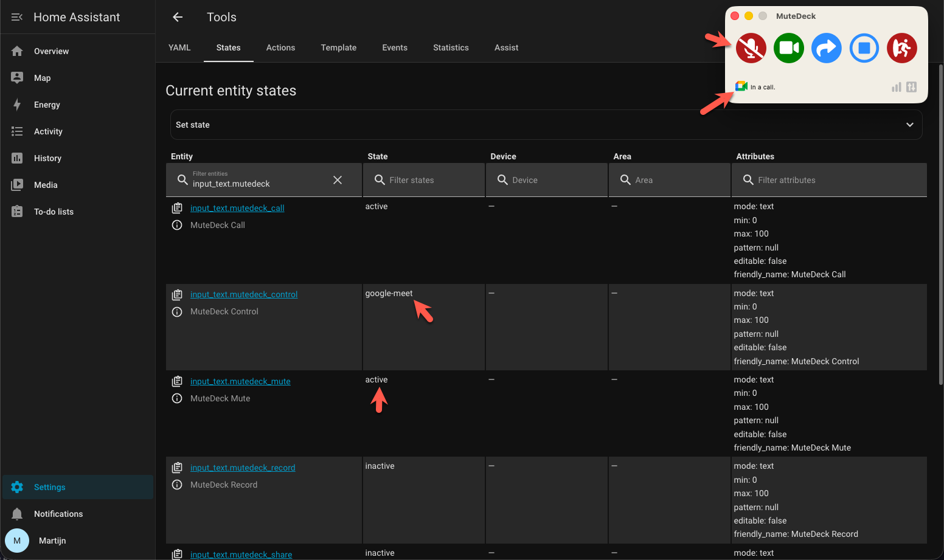Open the input_text.mutedeck_call entity link

(x=237, y=208)
